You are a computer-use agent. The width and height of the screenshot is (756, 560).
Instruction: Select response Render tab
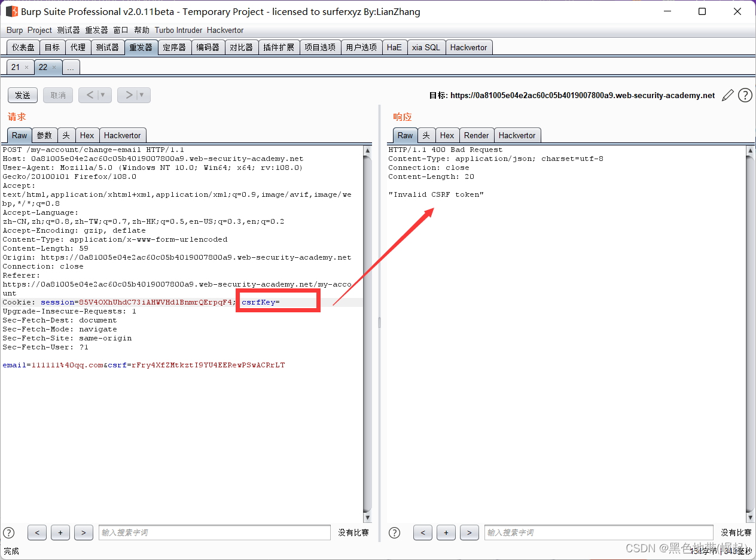[x=477, y=135]
